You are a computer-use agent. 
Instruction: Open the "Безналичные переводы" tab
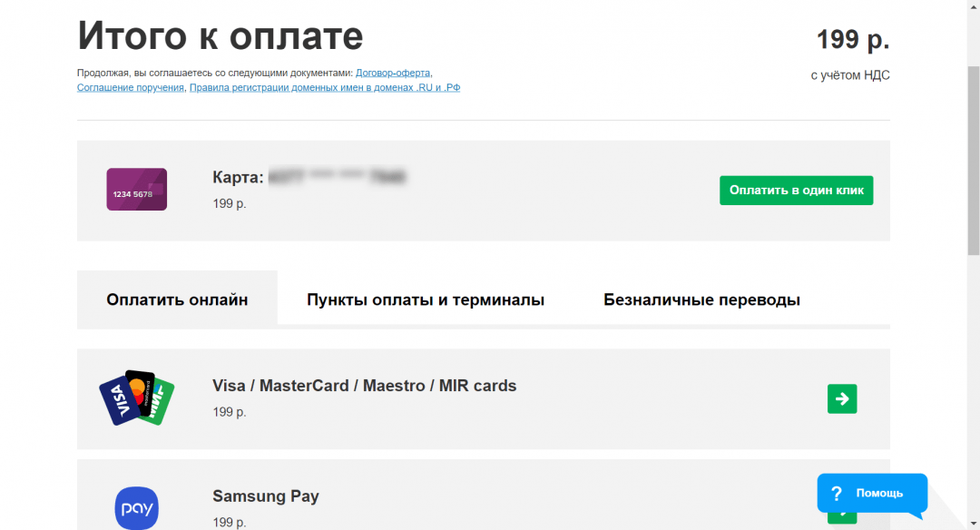(x=701, y=299)
